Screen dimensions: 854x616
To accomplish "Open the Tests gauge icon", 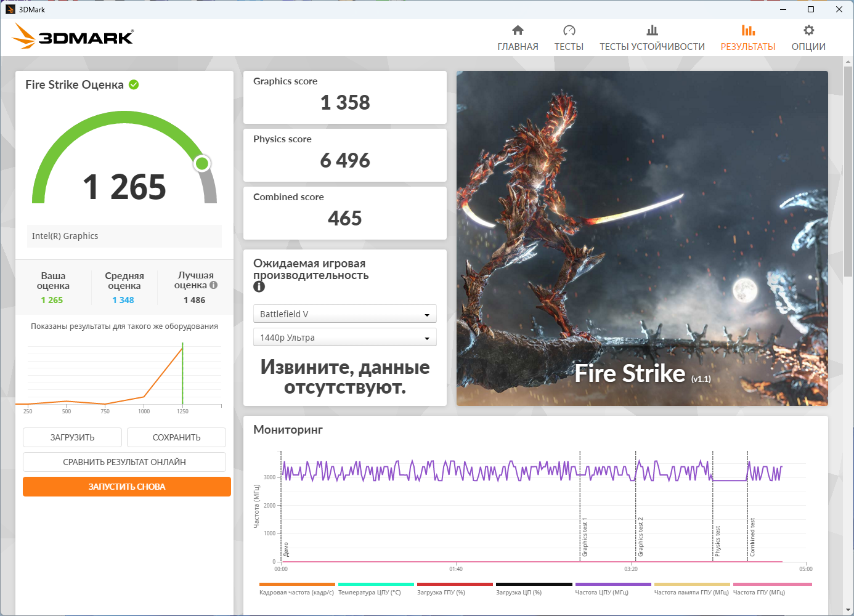I will pyautogui.click(x=569, y=30).
